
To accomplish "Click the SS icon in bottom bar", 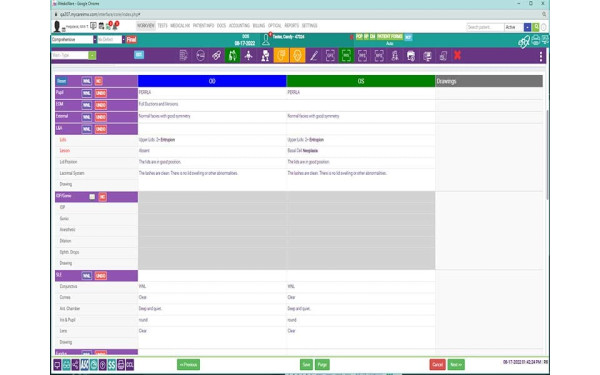I will pos(112,365).
